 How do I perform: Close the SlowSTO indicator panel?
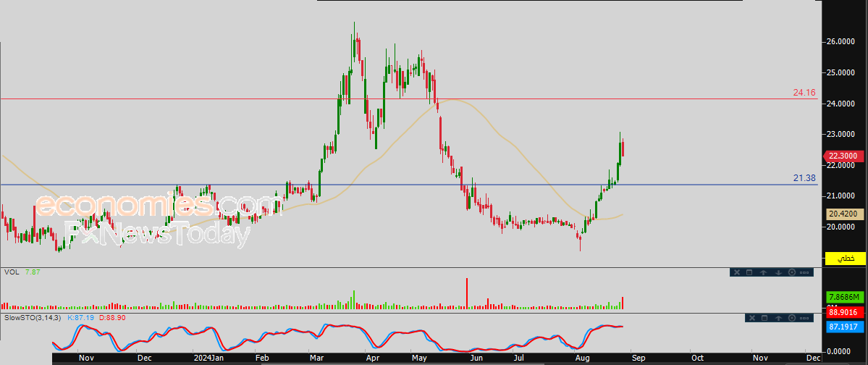[751, 318]
